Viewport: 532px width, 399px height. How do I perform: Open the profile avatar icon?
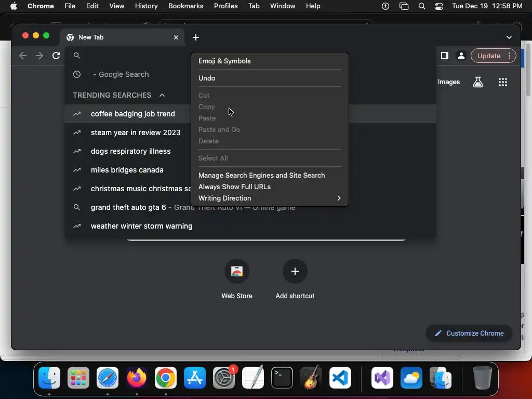click(461, 56)
